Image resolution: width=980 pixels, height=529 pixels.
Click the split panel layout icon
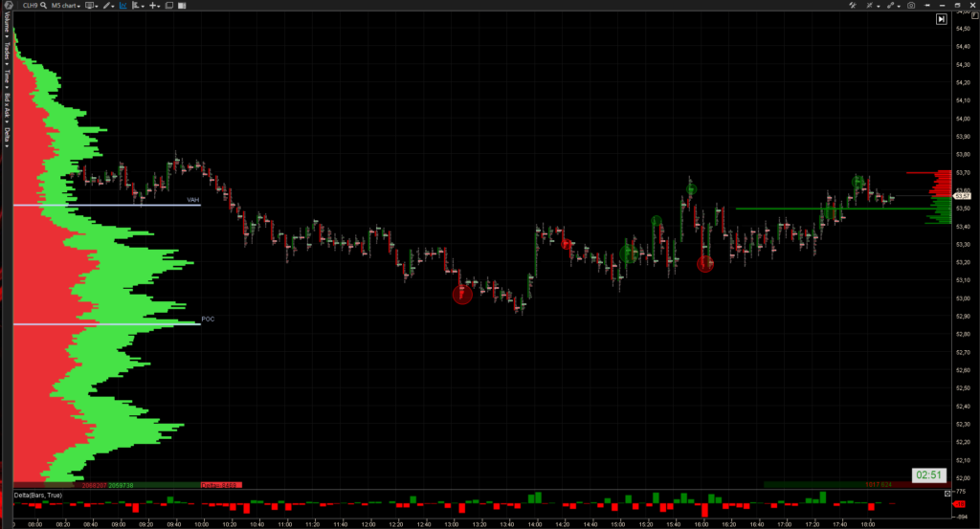(183, 6)
